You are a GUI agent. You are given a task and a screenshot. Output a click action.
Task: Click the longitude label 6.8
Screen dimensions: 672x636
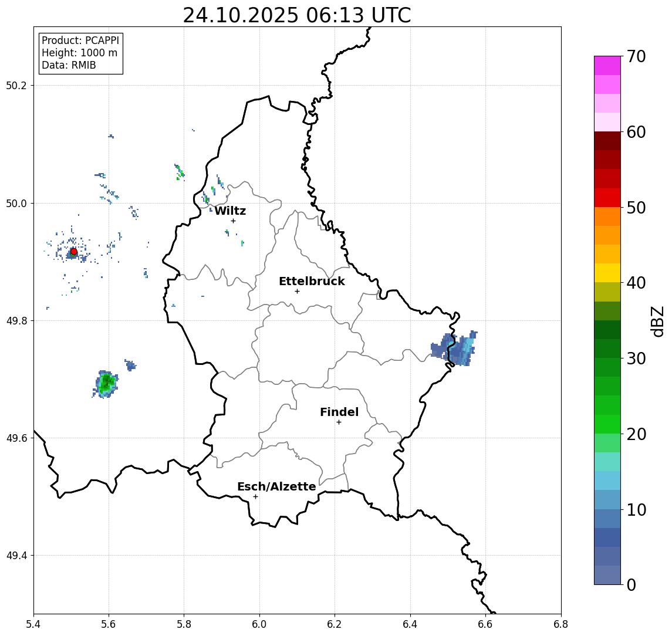coord(560,624)
